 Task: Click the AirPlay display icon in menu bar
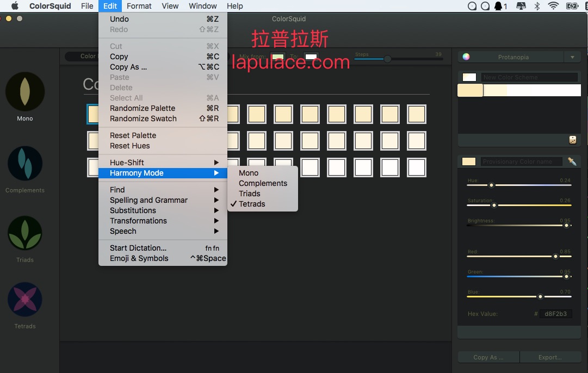click(x=521, y=6)
